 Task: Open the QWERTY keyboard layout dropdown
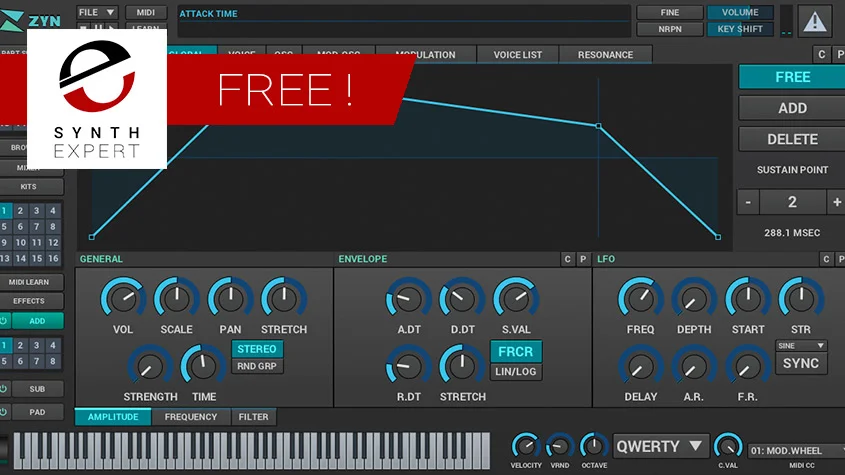pos(659,446)
